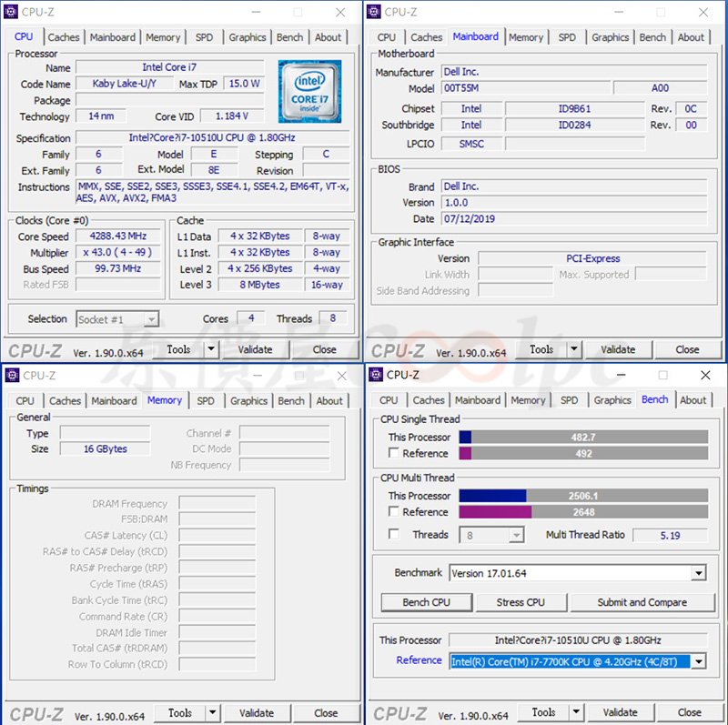Open the Threads count dropdown showing 8
This screenshot has height=725, width=728.
coord(491,535)
